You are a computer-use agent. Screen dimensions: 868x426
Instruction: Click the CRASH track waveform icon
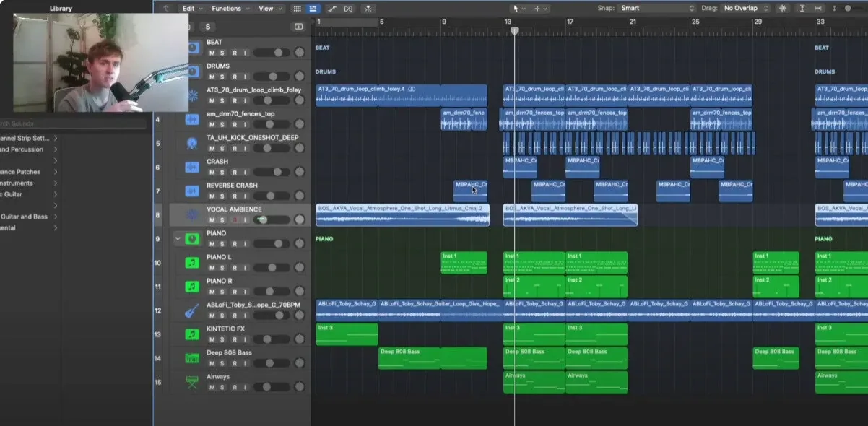192,167
